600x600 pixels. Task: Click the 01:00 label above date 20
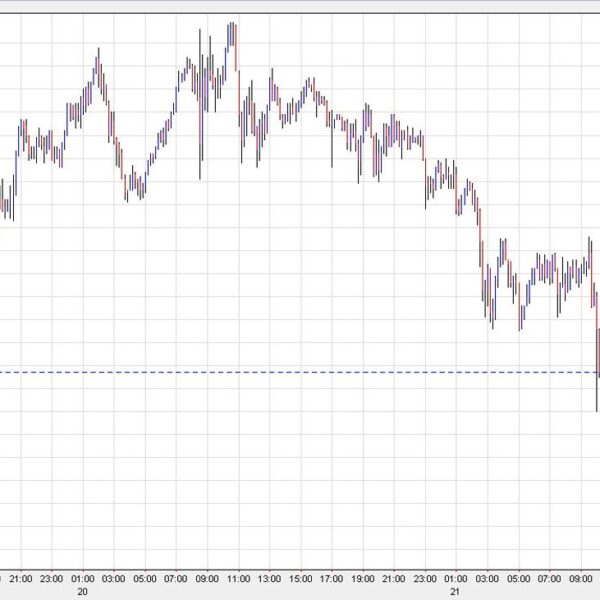tap(83, 579)
